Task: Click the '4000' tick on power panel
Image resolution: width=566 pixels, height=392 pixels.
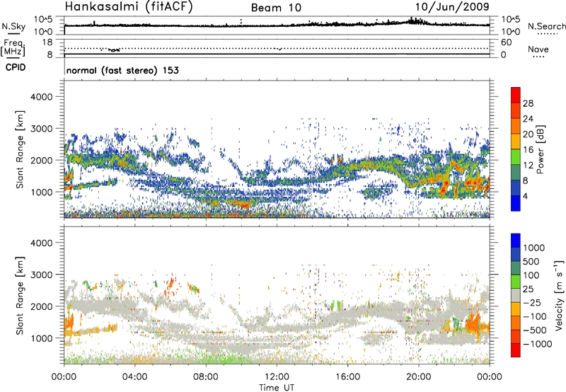Action: point(42,97)
